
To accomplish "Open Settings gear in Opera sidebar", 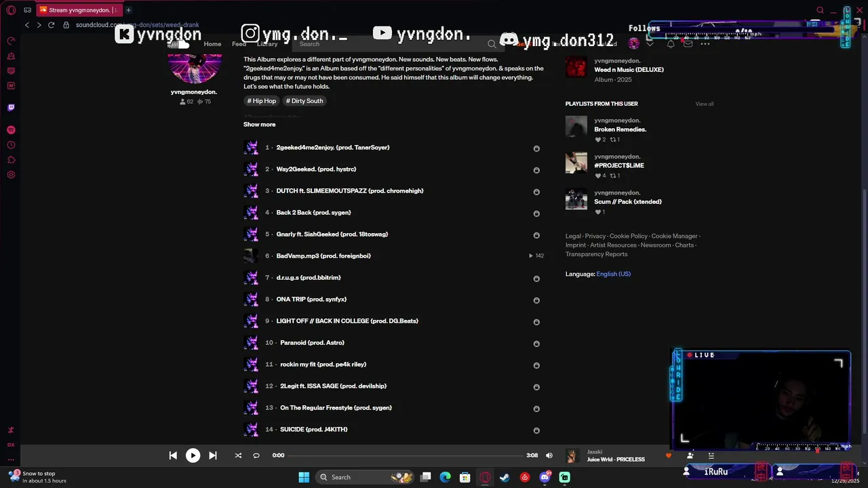I will click(11, 175).
